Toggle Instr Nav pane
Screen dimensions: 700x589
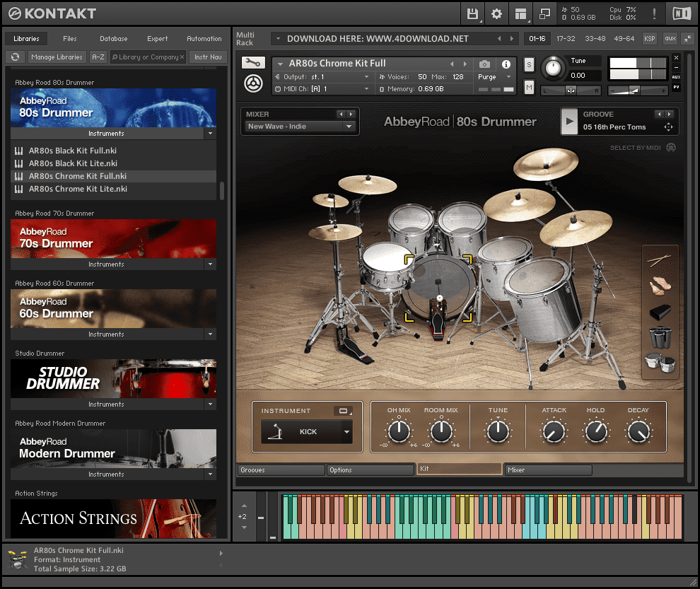pos(208,57)
